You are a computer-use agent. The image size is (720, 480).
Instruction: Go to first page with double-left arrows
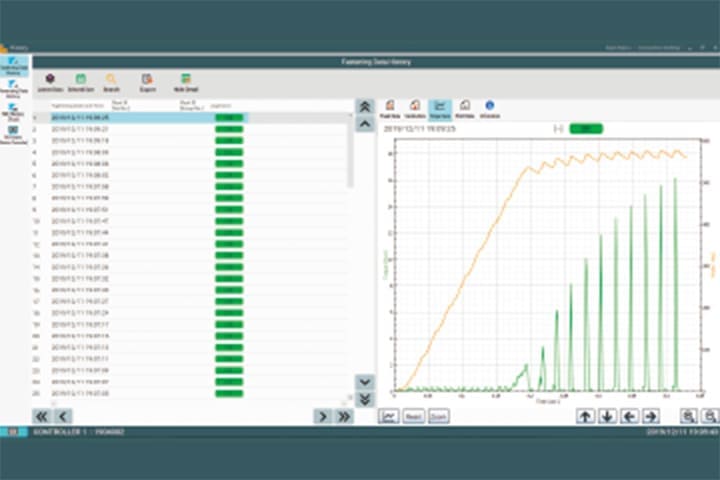point(42,416)
